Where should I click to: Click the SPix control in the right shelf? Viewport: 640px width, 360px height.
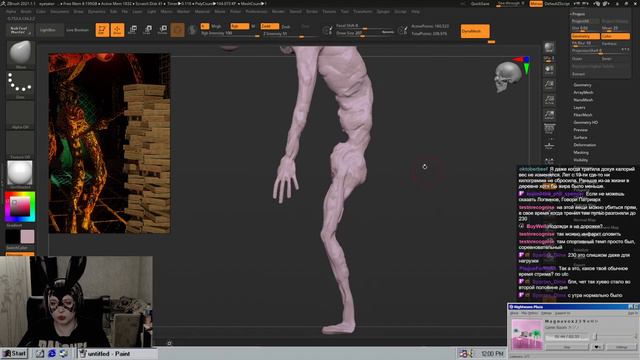[x=549, y=59]
